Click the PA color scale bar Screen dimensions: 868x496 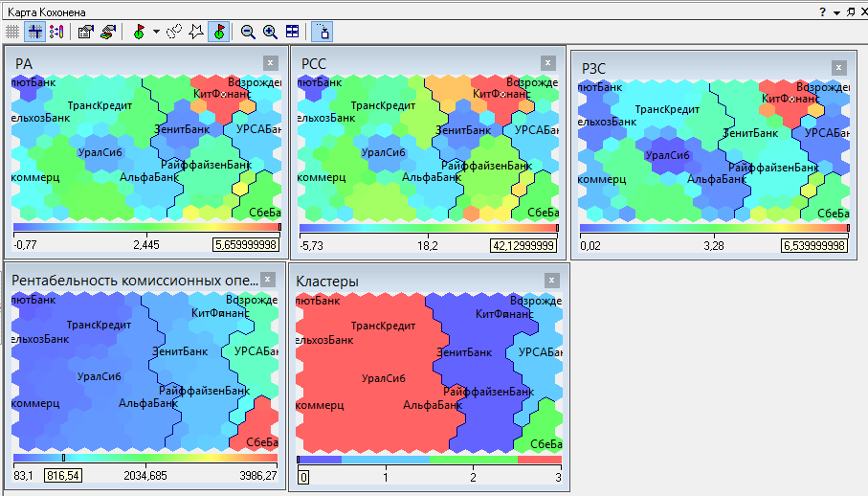[146, 227]
